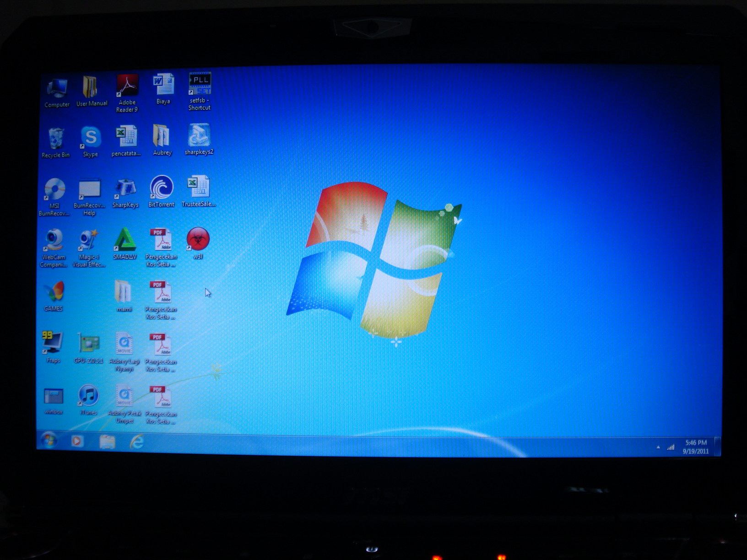The height and width of the screenshot is (560, 747).
Task: Open the Biaya Word document
Action: pyautogui.click(x=163, y=90)
